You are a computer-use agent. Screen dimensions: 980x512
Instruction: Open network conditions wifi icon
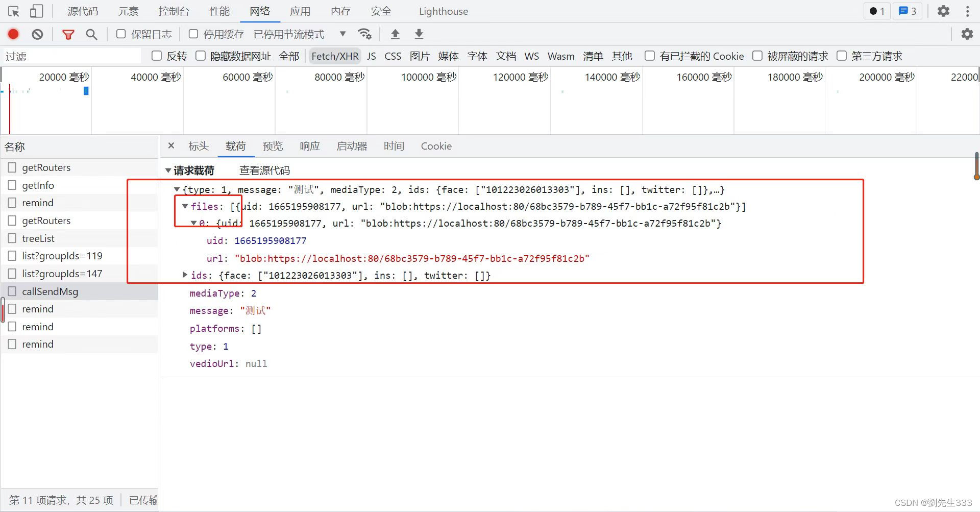point(364,34)
